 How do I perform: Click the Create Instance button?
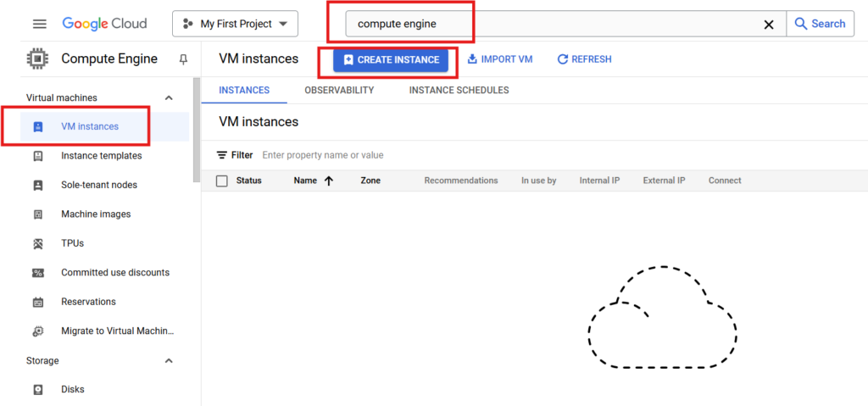point(390,59)
